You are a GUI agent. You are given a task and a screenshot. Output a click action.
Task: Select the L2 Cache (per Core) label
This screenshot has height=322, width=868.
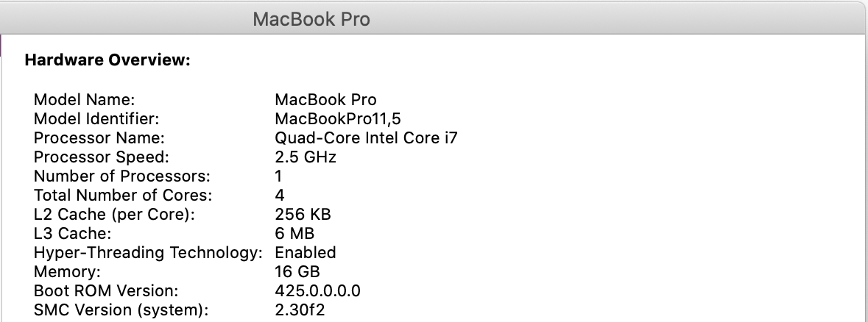click(x=115, y=214)
